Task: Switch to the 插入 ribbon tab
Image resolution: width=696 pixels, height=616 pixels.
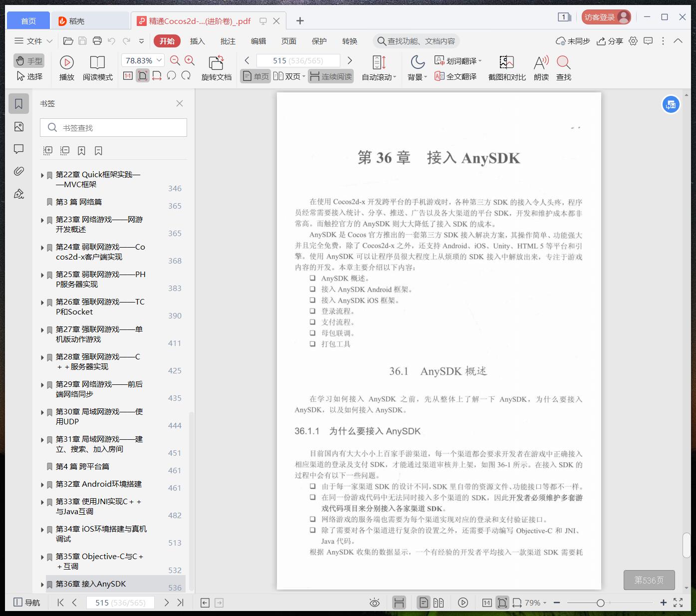Action: (198, 41)
